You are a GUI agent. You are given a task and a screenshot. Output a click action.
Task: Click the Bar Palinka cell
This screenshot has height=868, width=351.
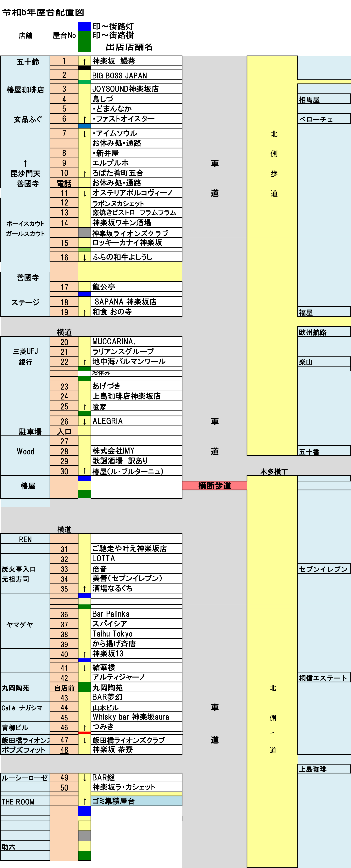[x=136, y=614]
